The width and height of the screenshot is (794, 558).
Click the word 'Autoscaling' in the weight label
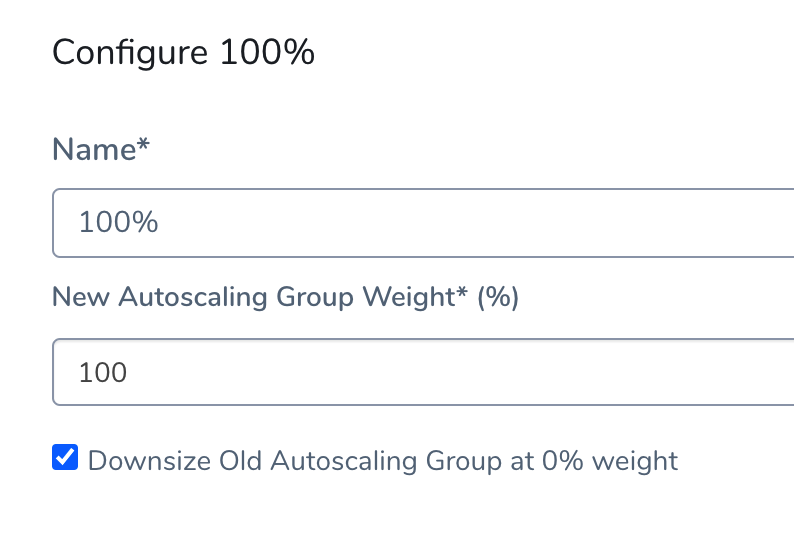pos(192,297)
